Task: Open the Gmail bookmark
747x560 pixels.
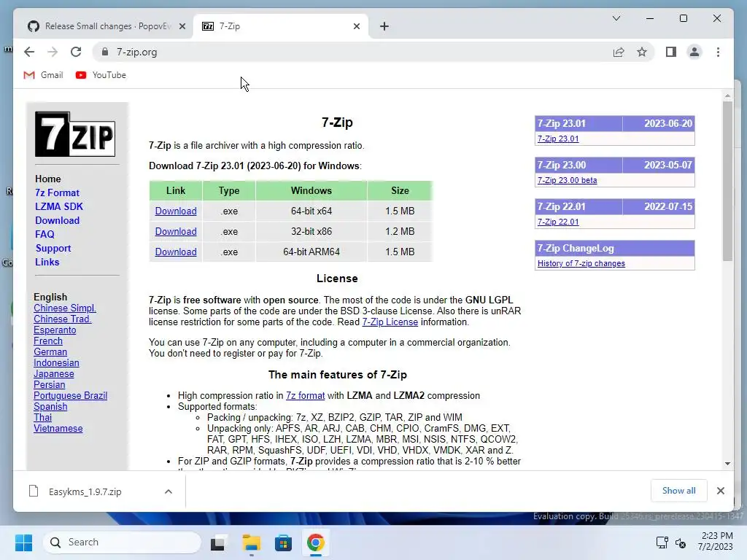Action: click(x=43, y=75)
